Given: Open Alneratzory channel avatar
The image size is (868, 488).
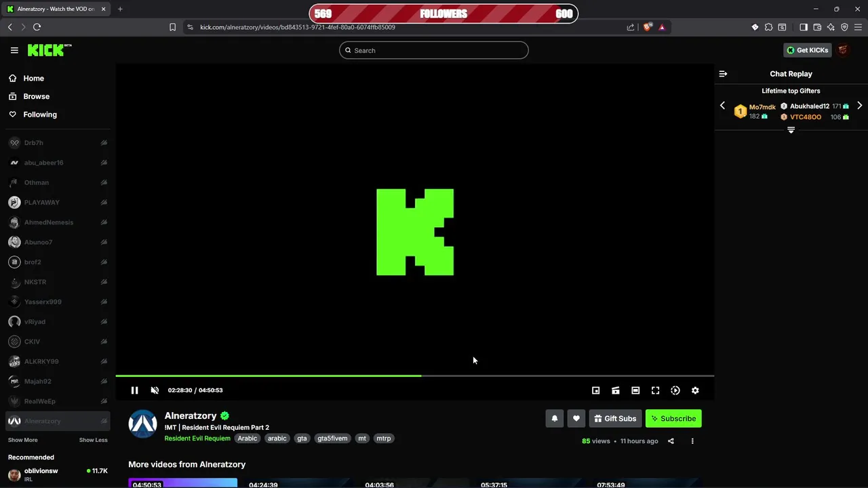Looking at the screenshot, I should coord(142,424).
